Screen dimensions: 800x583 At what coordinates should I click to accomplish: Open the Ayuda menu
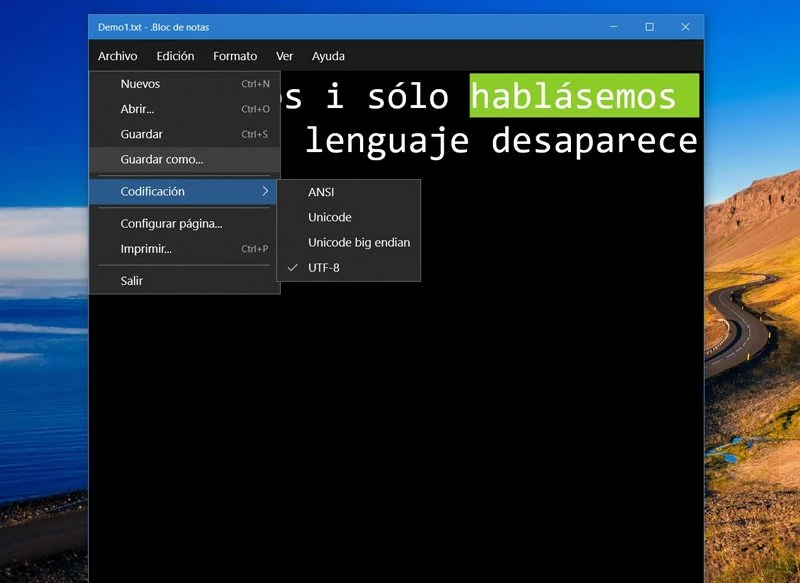(x=328, y=56)
